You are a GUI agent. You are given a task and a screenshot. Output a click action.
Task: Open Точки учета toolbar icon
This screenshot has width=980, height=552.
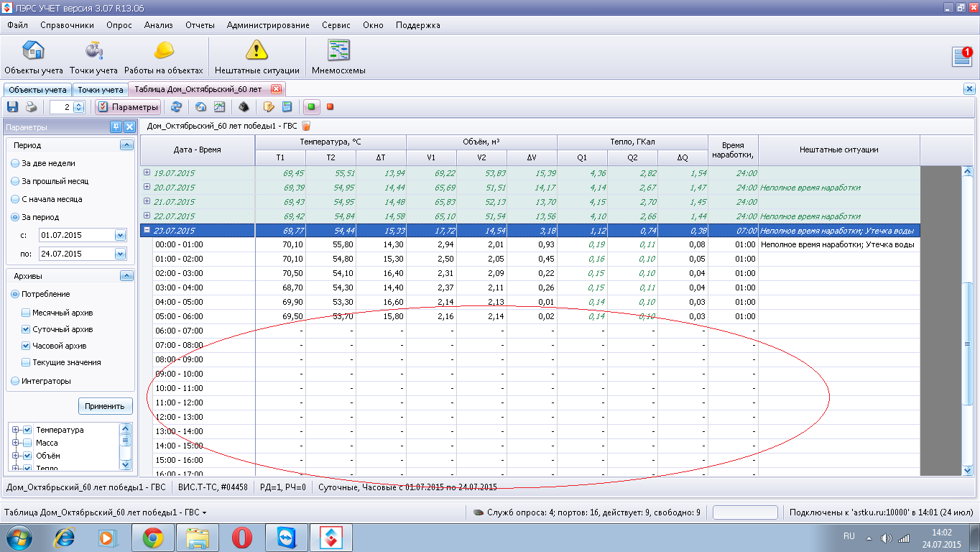point(93,57)
